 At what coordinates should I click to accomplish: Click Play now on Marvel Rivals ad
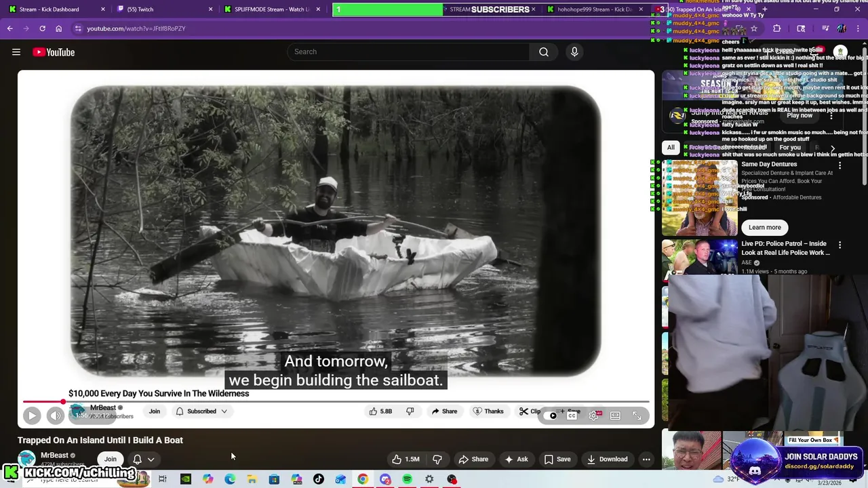[x=800, y=115]
